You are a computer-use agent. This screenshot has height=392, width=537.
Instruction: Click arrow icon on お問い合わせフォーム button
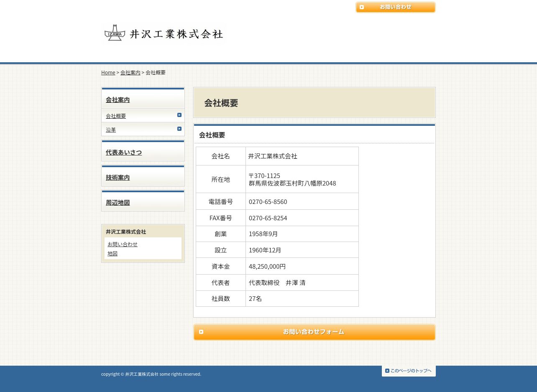pyautogui.click(x=201, y=332)
